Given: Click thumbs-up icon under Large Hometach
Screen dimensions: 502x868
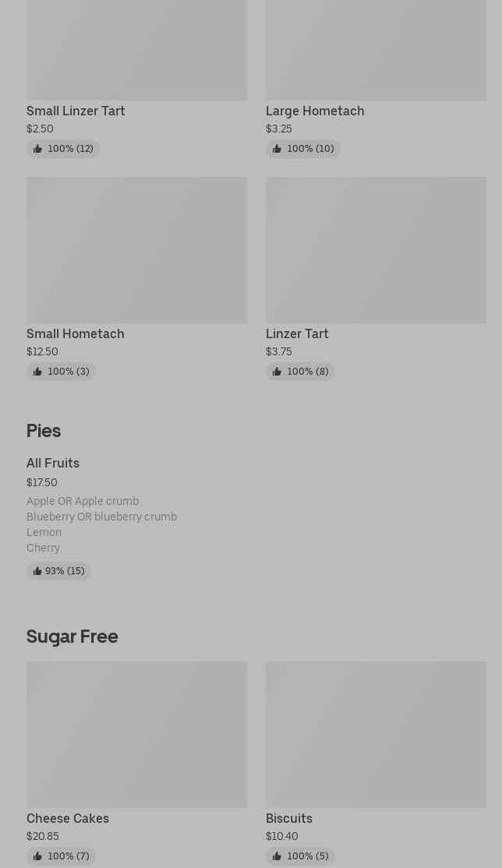Looking at the screenshot, I should [277, 149].
